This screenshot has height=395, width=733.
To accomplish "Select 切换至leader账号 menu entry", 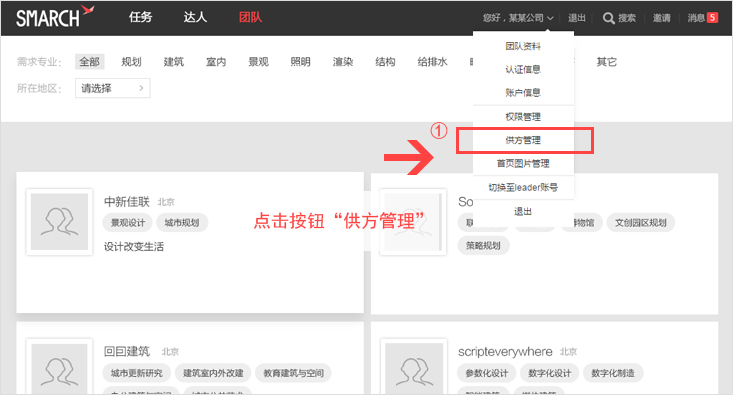I will click(x=523, y=187).
